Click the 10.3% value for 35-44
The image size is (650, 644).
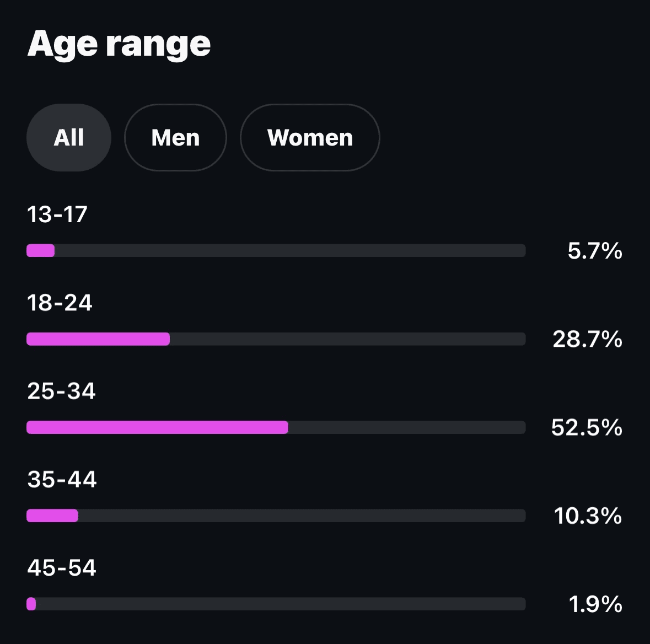587,516
